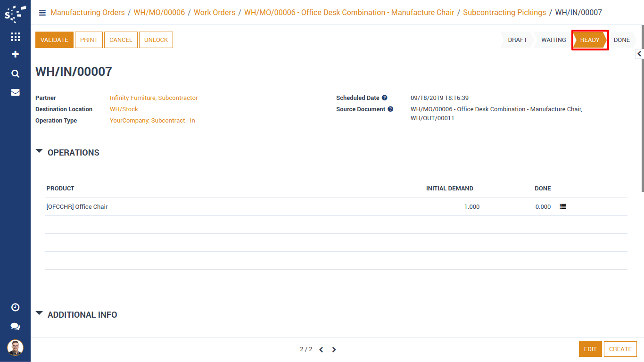Screen dimensions: 644x362
Task: Open detailed operations list icon for Office Chair
Action: coord(562,206)
